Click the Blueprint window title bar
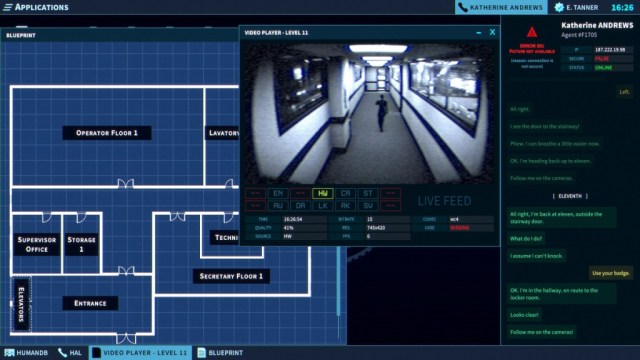The height and width of the screenshot is (360, 640). tap(120, 36)
